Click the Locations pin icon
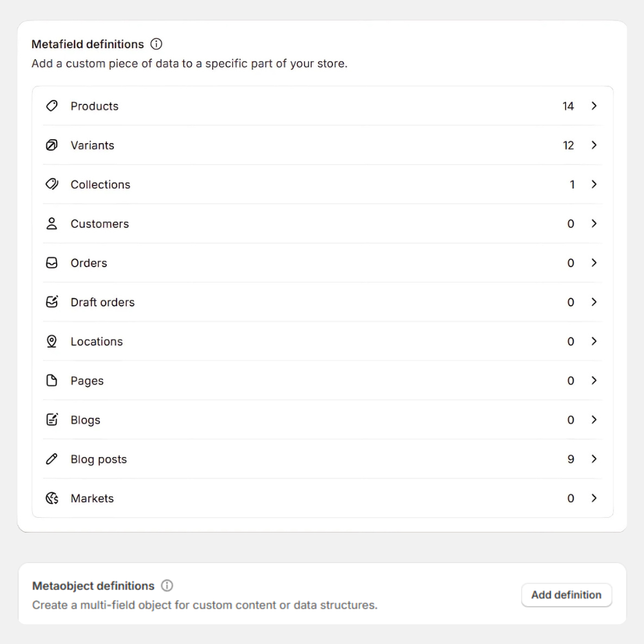Screen dimensions: 644x644 click(x=52, y=341)
